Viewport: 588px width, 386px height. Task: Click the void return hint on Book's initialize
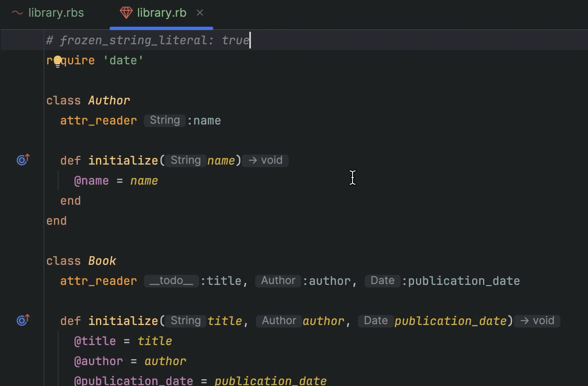pyautogui.click(x=537, y=321)
